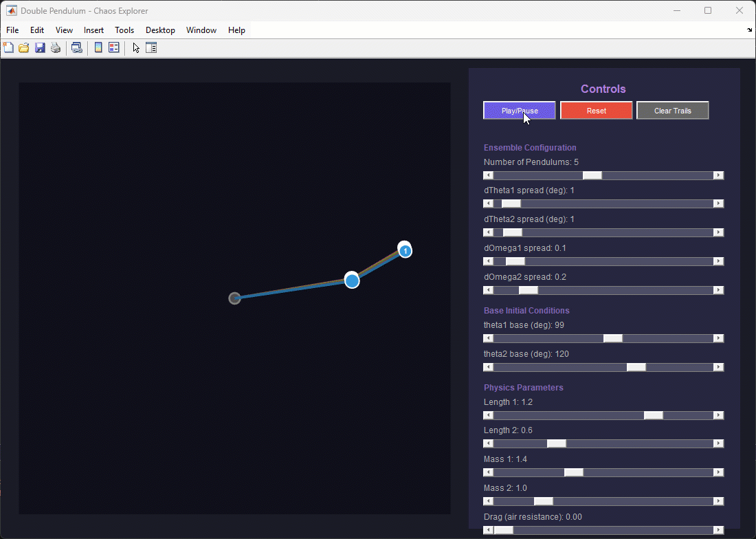The width and height of the screenshot is (756, 539).
Task: Clear the pendulum trails
Action: click(672, 110)
